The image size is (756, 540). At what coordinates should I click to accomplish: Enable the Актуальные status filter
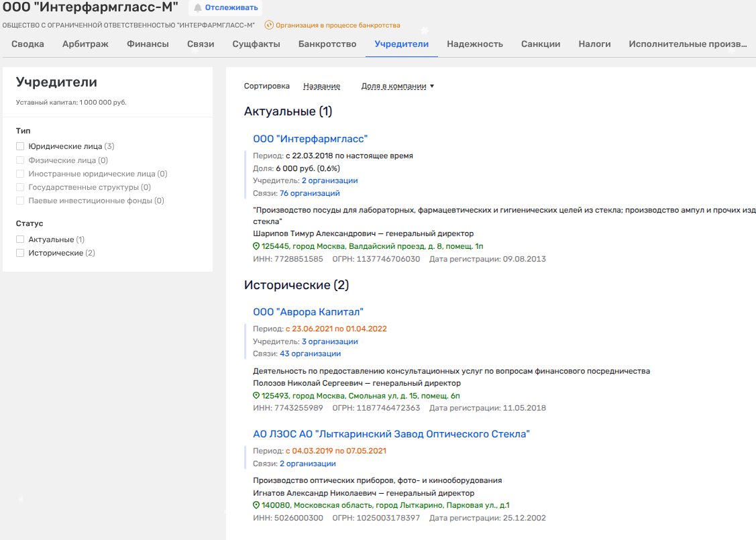20,239
